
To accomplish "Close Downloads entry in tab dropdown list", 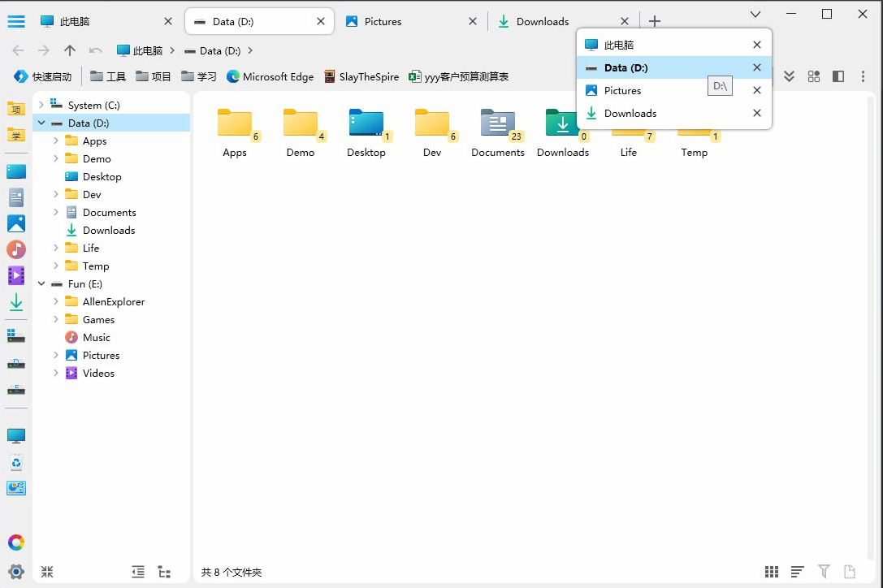I will 757,114.
